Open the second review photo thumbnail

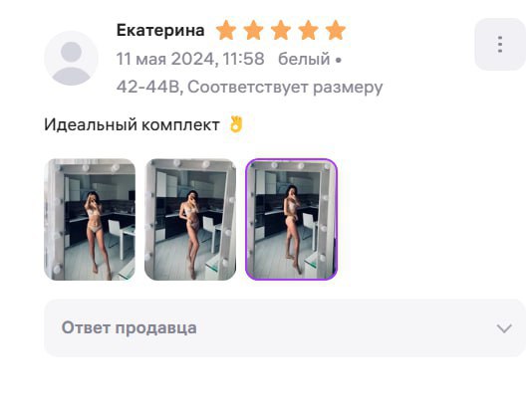coord(190,220)
